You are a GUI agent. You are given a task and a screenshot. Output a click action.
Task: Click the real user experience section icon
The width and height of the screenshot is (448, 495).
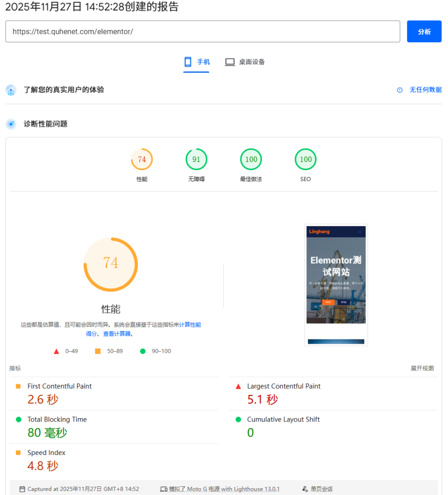(11, 90)
